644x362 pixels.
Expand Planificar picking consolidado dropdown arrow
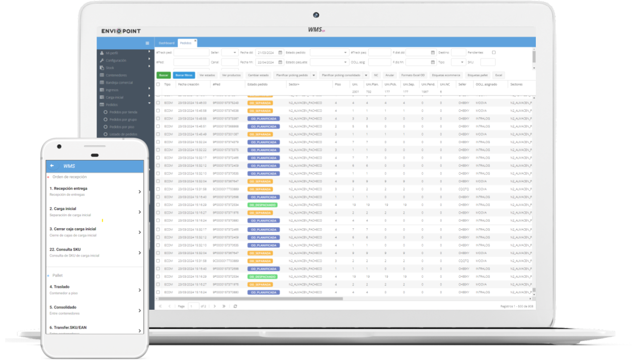click(x=366, y=75)
